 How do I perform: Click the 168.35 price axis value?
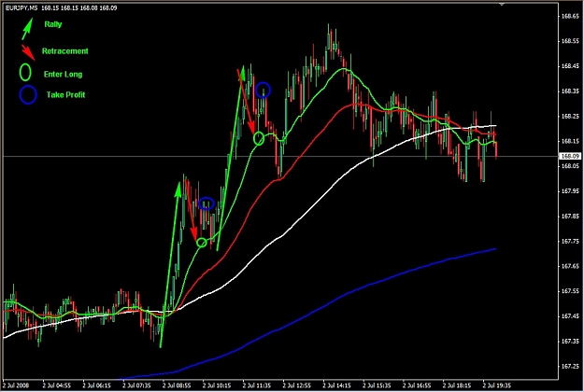pyautogui.click(x=570, y=91)
